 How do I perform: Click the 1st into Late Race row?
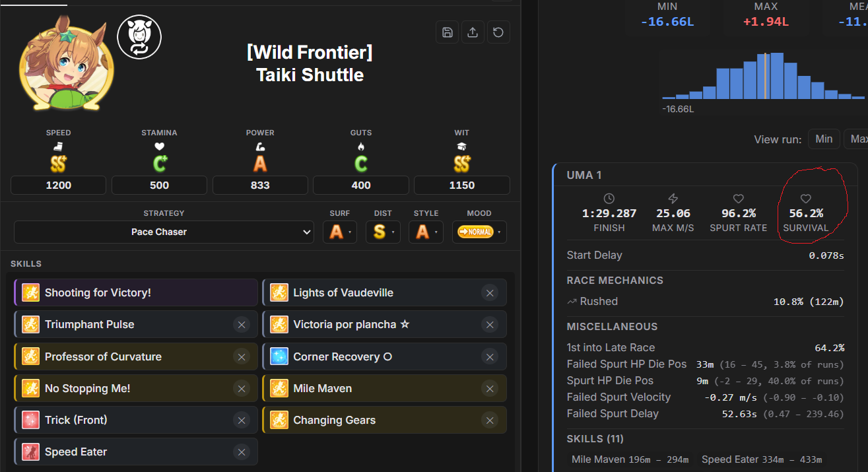coord(706,348)
